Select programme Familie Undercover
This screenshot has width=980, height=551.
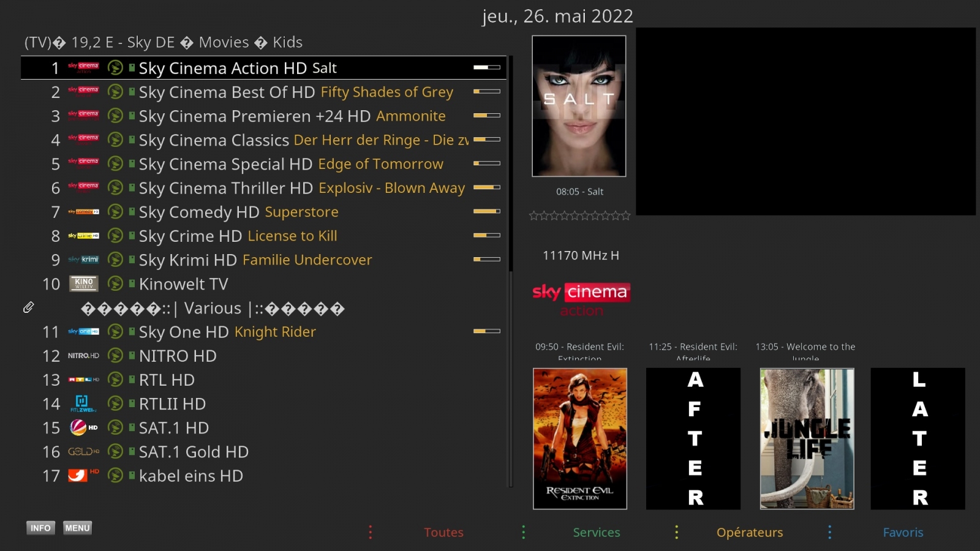point(307,260)
